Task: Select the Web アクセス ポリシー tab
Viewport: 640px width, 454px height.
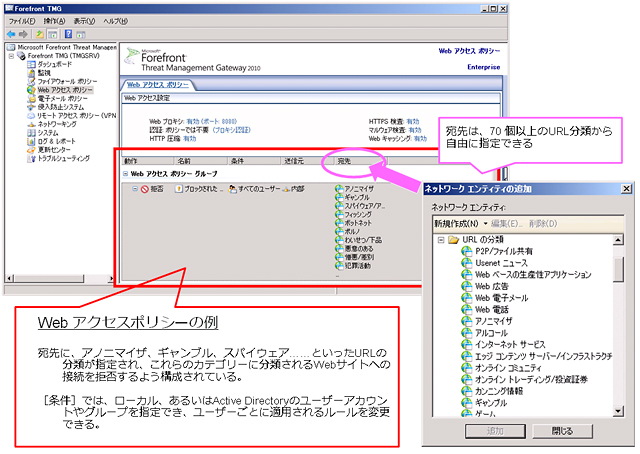Action: point(158,85)
